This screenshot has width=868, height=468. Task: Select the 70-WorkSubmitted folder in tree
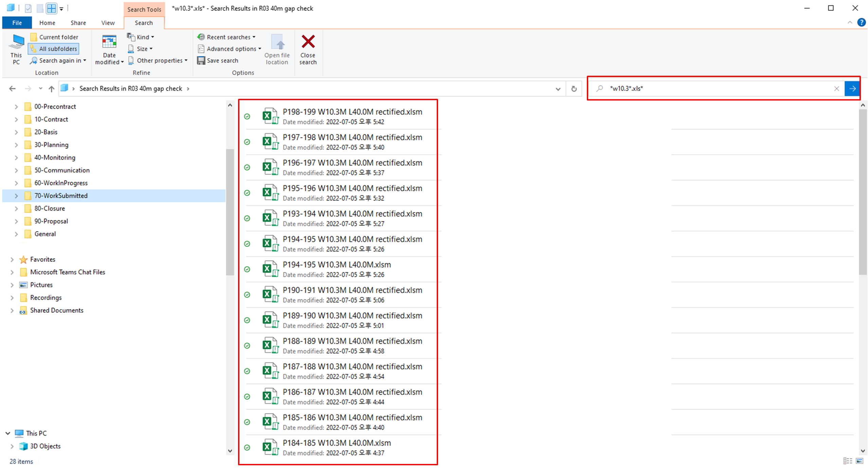pos(61,196)
